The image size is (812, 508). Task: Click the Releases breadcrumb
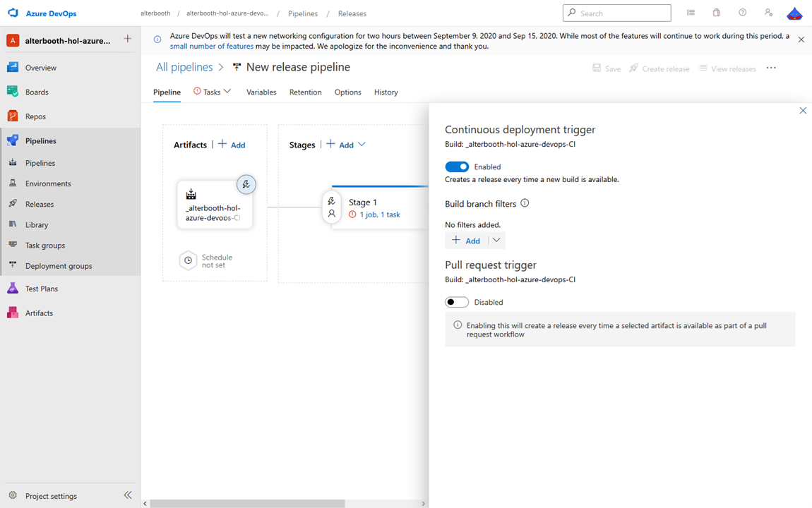point(352,14)
